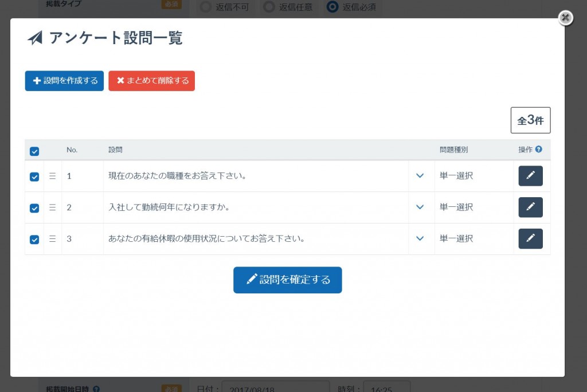Click the pencil edit icon for question 3
The image size is (587, 392).
[530, 238]
